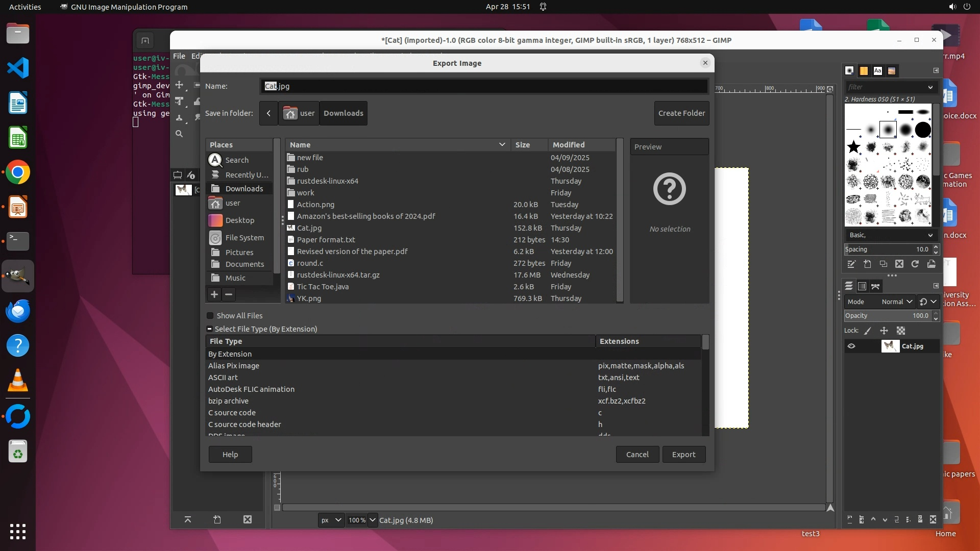Open the File menu

coord(179,56)
